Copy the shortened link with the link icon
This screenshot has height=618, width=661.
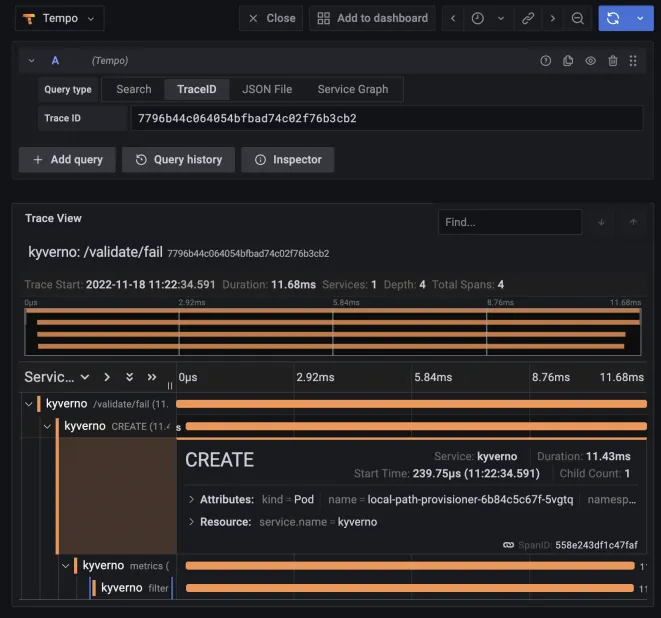point(527,18)
